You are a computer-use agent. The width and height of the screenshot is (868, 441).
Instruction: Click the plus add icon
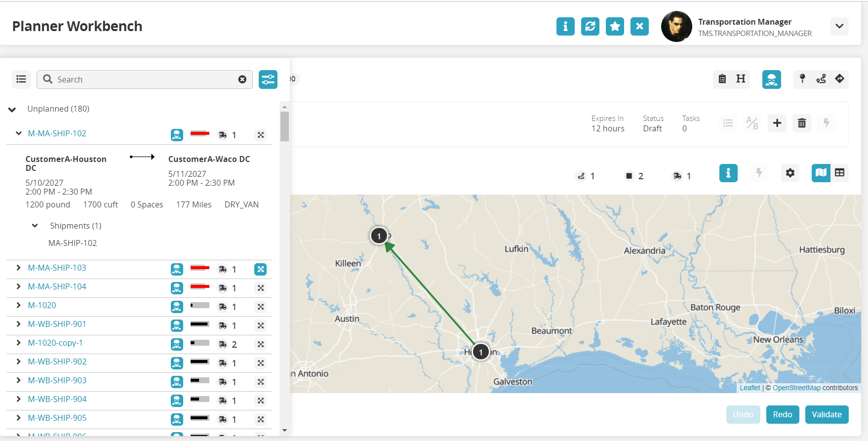coord(777,123)
